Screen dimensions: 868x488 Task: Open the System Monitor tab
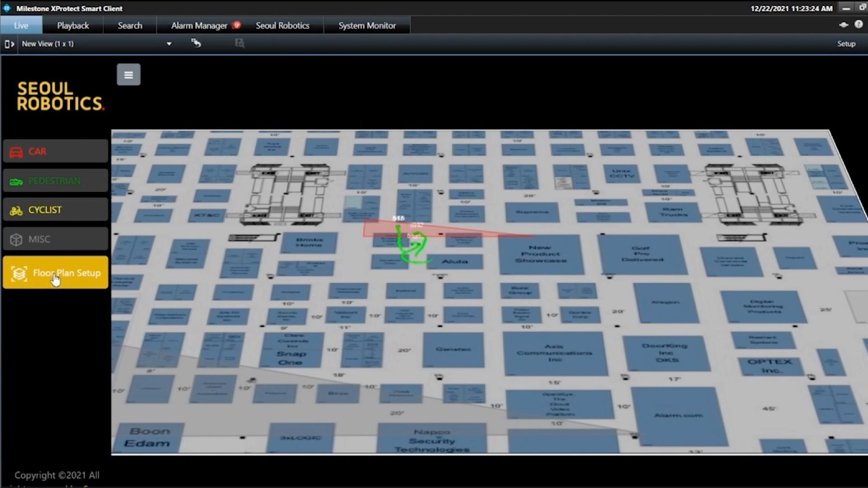(367, 26)
